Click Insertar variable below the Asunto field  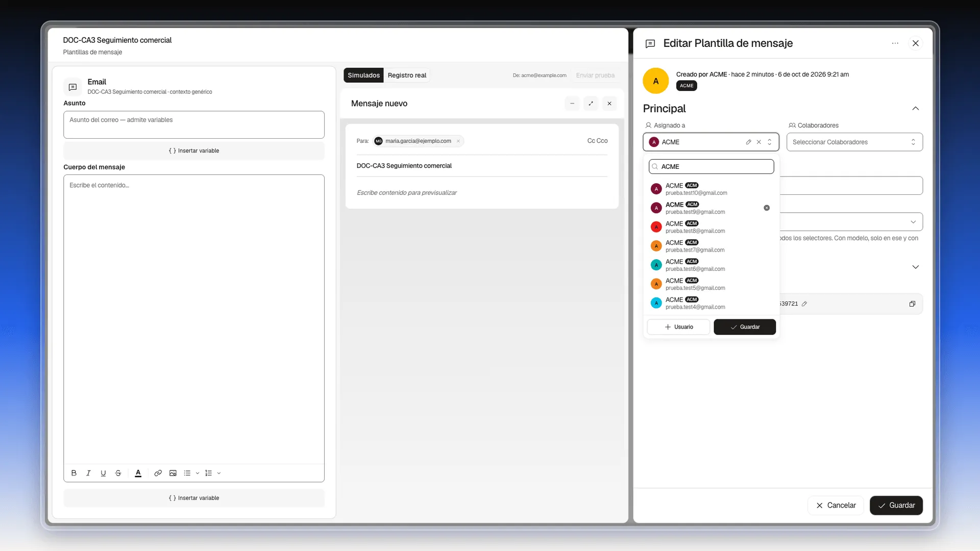(194, 151)
